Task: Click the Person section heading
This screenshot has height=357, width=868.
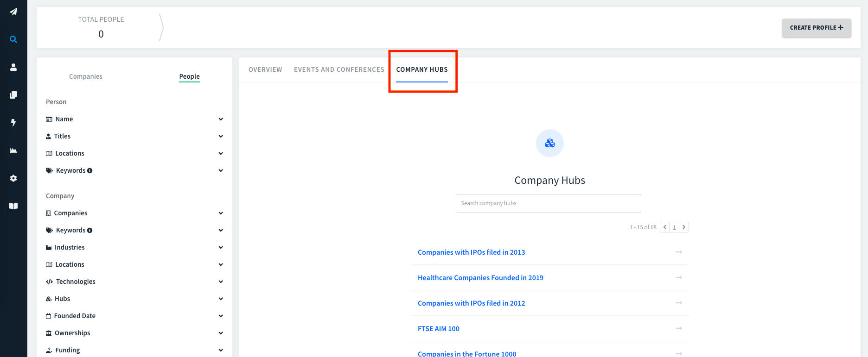Action: pos(56,102)
